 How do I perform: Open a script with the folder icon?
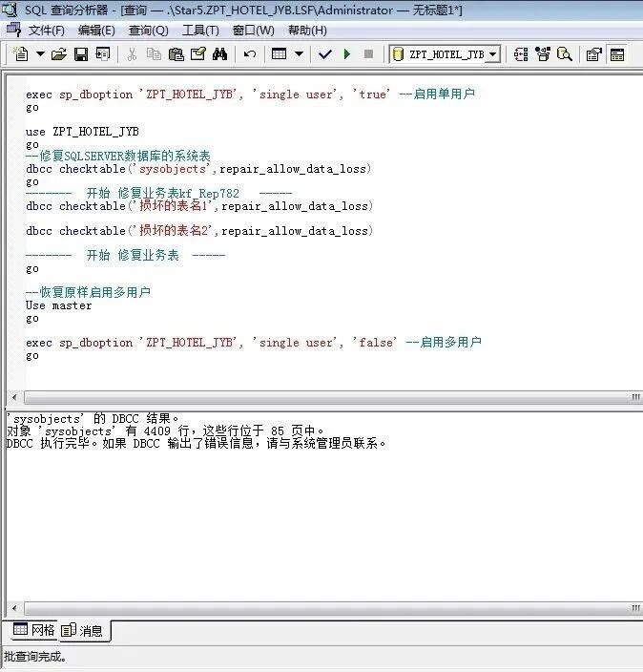tap(59, 54)
